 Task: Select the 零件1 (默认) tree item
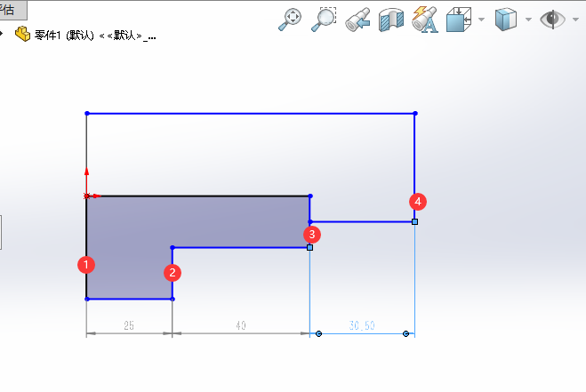click(x=85, y=36)
